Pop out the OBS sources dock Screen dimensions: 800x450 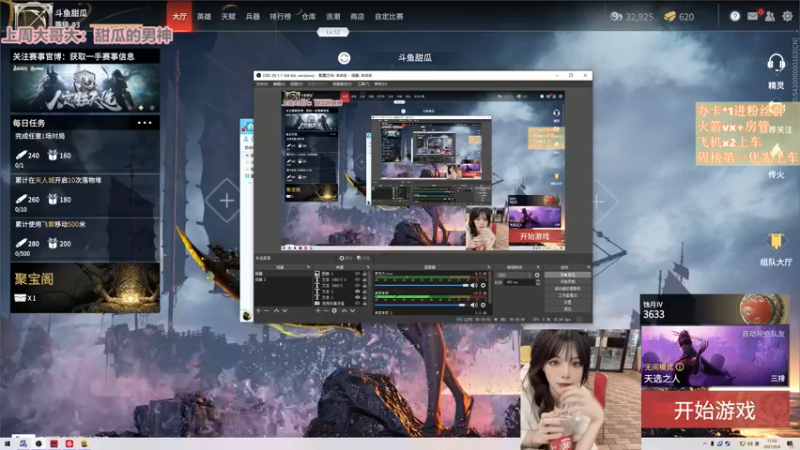tap(368, 267)
